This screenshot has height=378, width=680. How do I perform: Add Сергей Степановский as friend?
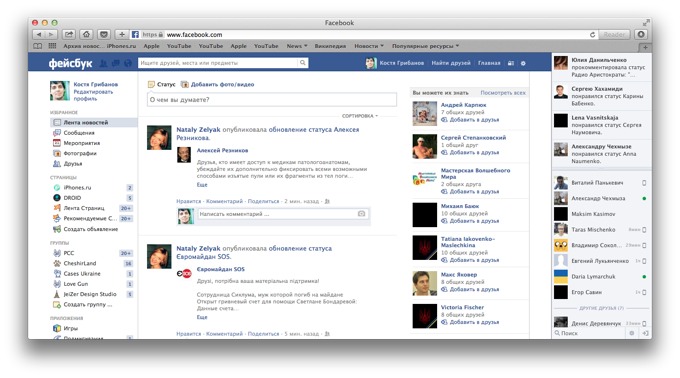coord(470,153)
